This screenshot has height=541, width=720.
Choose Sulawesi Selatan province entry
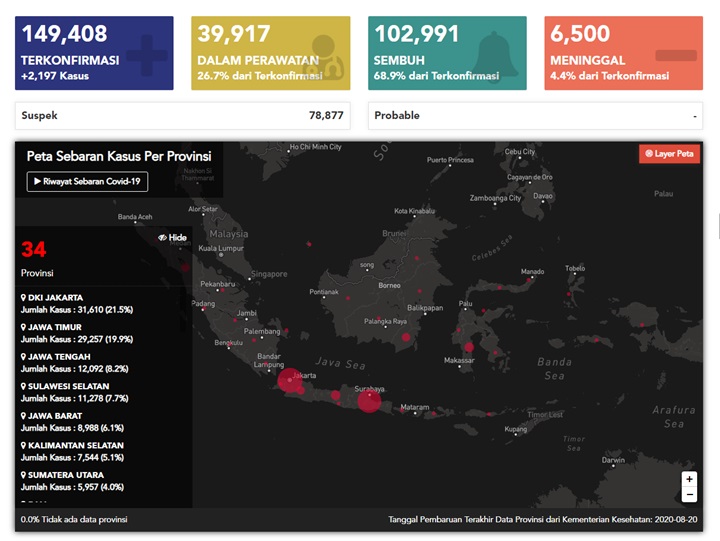(69, 386)
